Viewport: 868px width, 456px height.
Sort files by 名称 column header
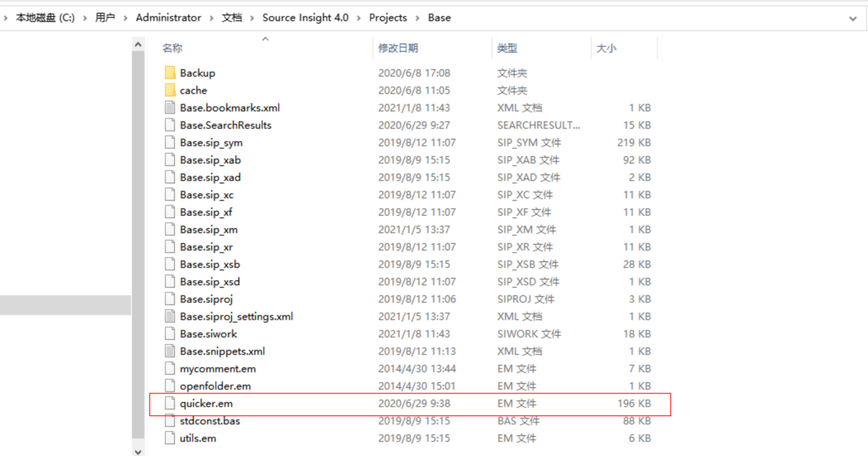tap(172, 48)
